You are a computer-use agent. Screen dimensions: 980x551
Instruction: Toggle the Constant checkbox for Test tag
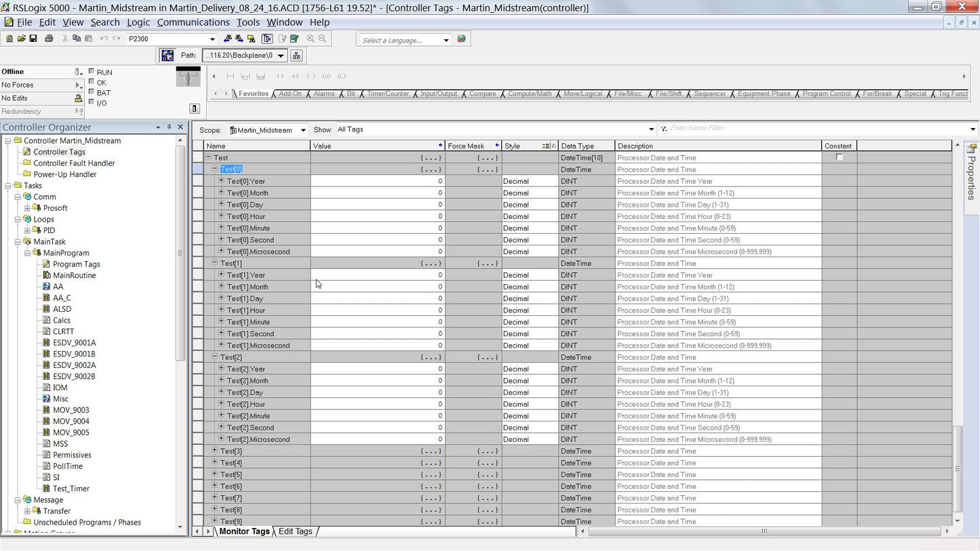coord(839,157)
